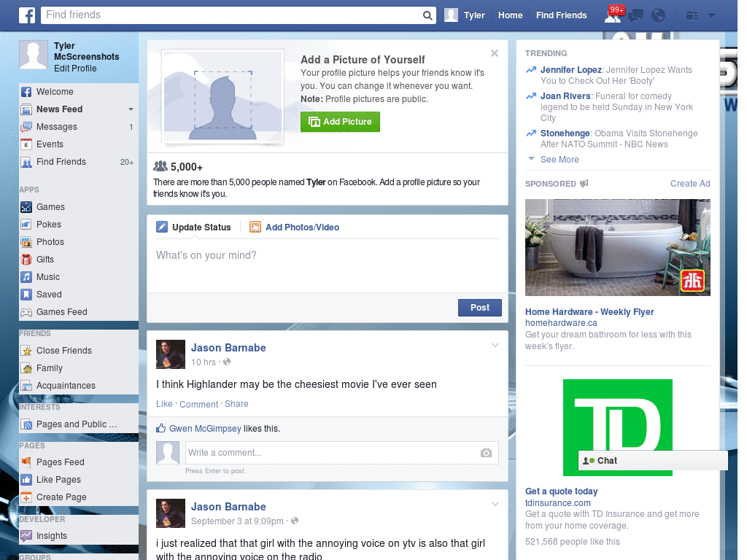
Task: Open TD Insurance ad image
Action: (x=617, y=427)
